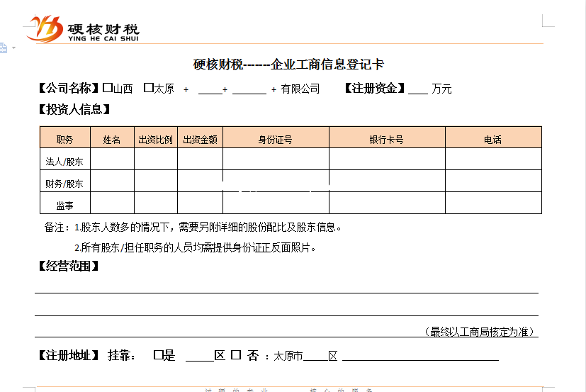Click the 【公司名称】 label
The image size is (586, 392).
pos(69,89)
